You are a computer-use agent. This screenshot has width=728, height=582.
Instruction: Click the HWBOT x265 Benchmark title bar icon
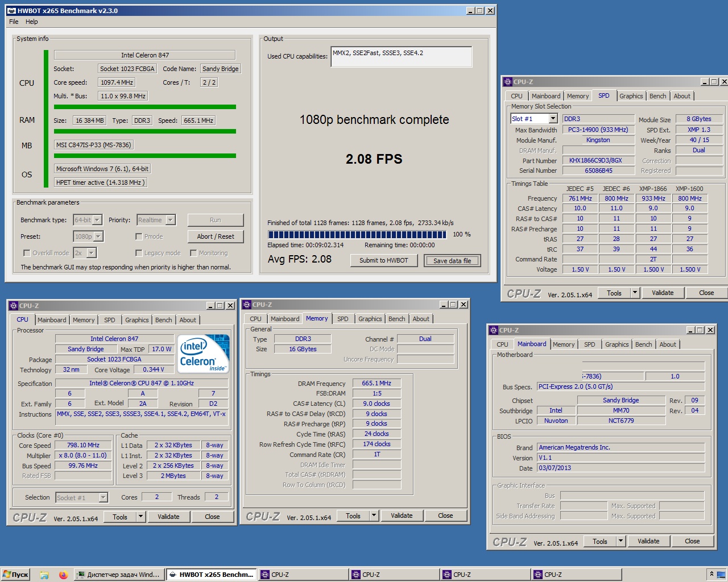pyautogui.click(x=11, y=11)
